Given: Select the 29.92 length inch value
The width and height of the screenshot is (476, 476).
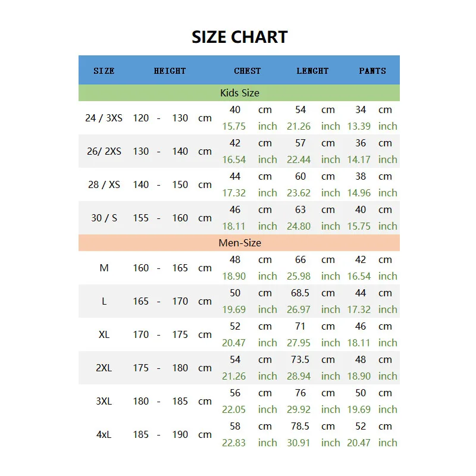Looking at the screenshot, I should (299, 409).
